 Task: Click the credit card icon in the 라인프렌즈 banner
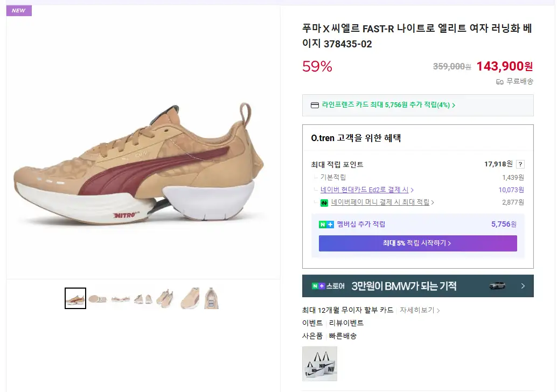coord(315,105)
